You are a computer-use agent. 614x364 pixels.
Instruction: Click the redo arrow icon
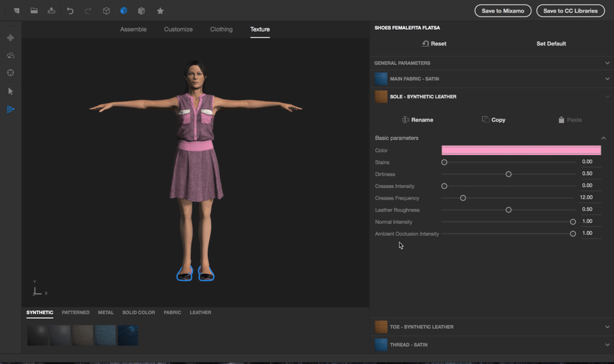(x=88, y=11)
